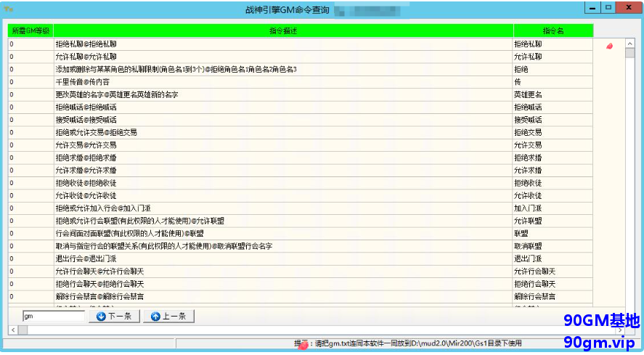Click the 指令名 column header
Screen dimensions: 644x355
click(x=553, y=30)
